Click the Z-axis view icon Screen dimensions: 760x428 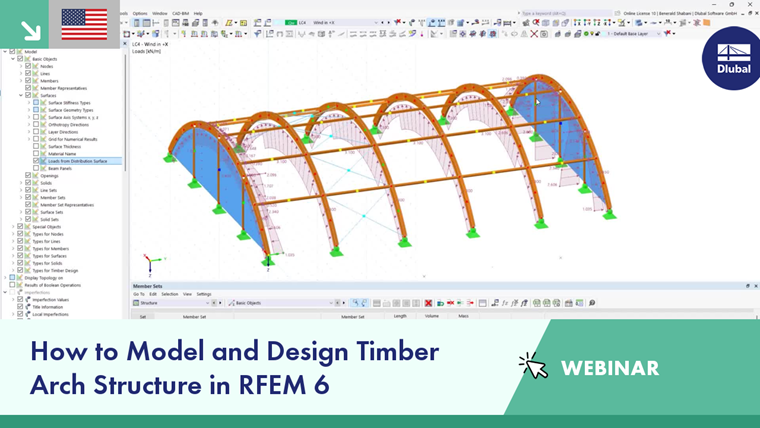click(596, 22)
